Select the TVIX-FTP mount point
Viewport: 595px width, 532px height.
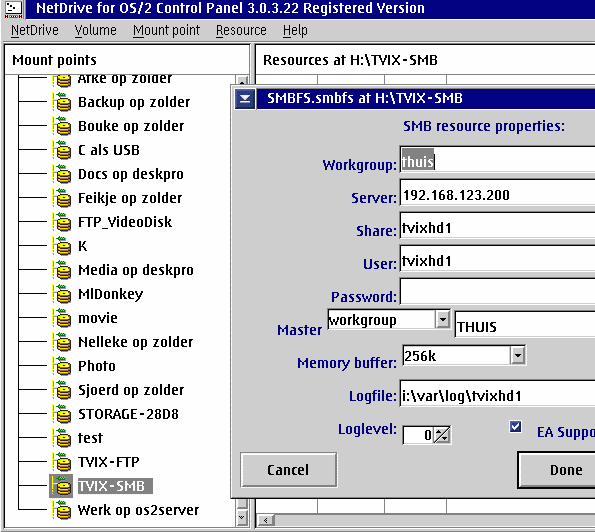coord(109,462)
